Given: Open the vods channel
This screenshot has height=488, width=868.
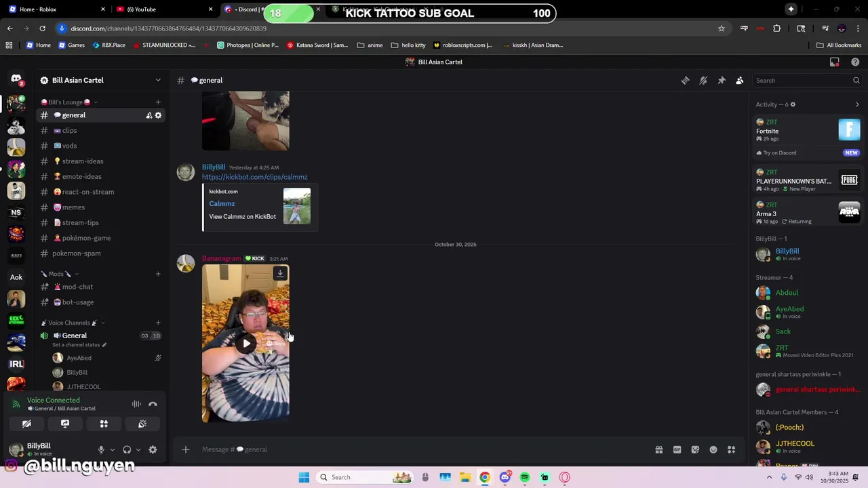Looking at the screenshot, I should tap(100, 146).
